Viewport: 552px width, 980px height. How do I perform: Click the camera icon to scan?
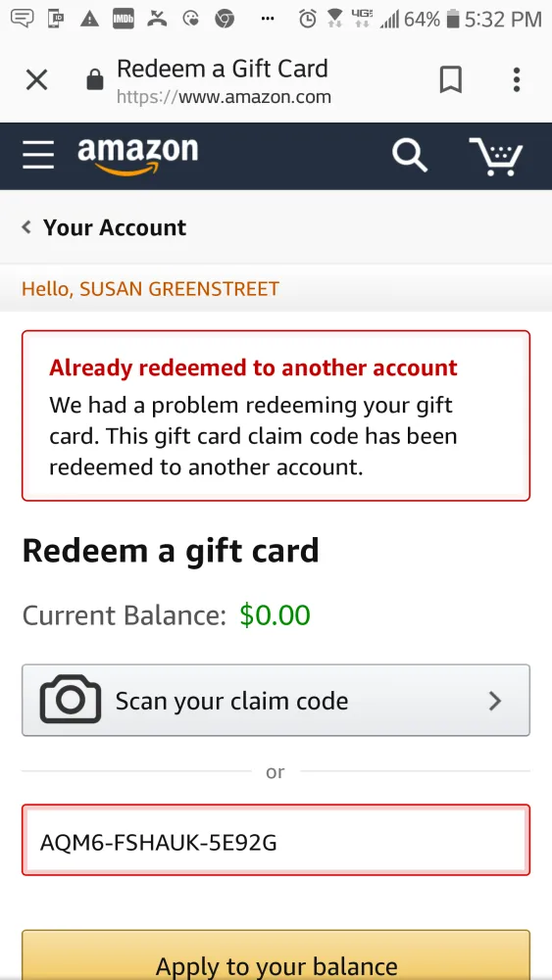pyautogui.click(x=70, y=700)
